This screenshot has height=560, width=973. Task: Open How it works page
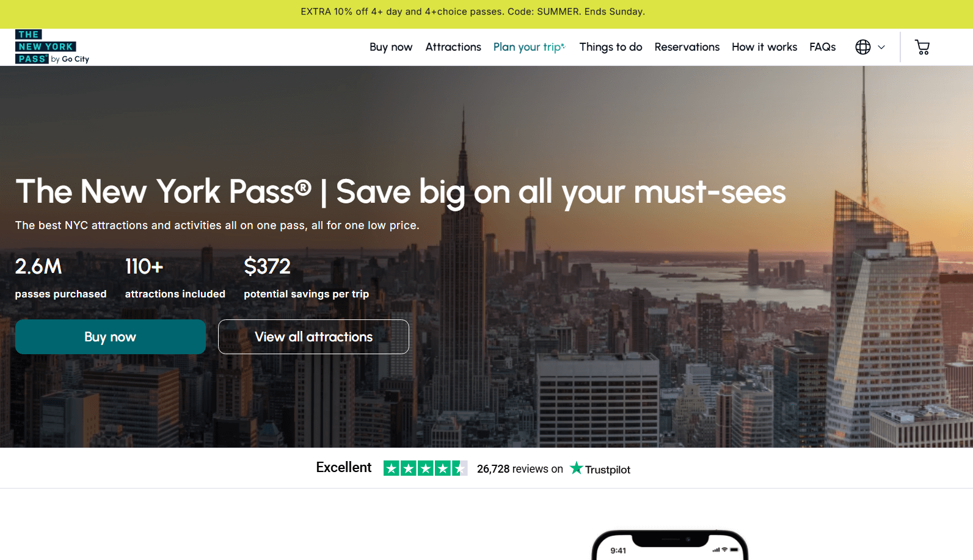[764, 47]
